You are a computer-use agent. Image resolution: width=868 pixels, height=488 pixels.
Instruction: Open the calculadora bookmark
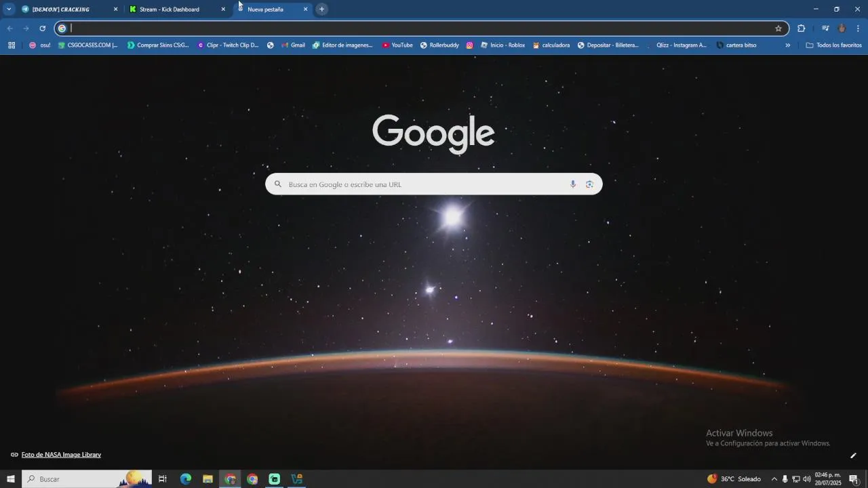(x=551, y=45)
